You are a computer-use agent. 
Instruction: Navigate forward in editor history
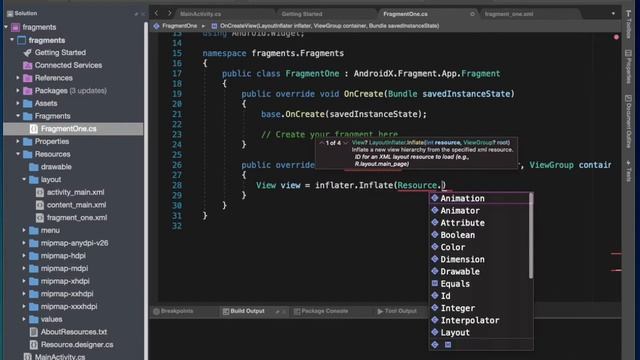click(x=169, y=13)
